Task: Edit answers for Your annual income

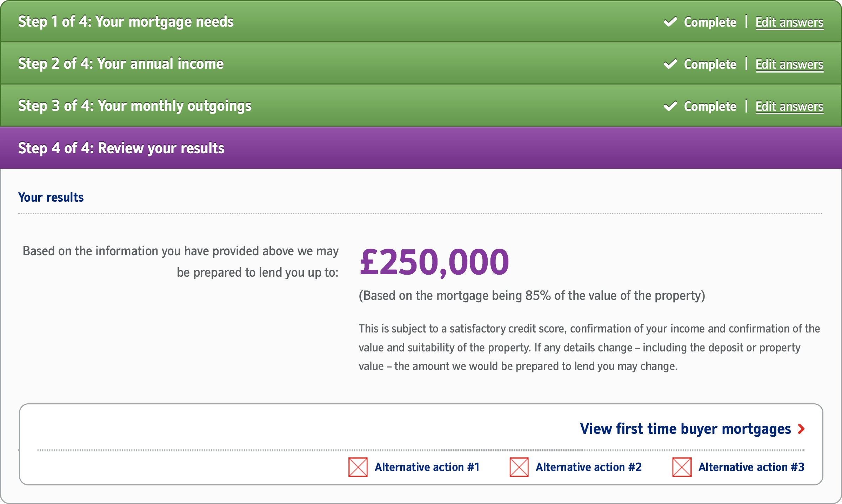Action: [789, 65]
